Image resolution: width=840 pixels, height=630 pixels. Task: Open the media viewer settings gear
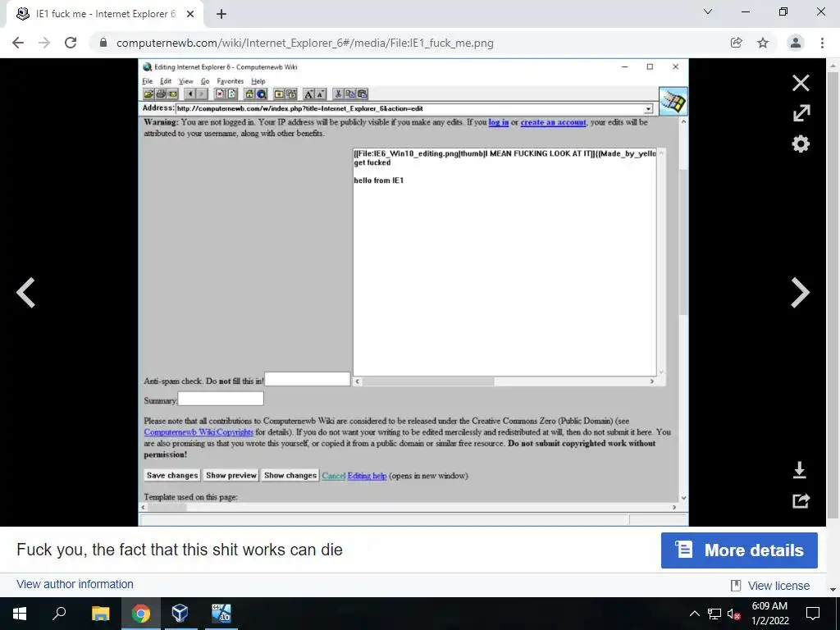(x=801, y=144)
